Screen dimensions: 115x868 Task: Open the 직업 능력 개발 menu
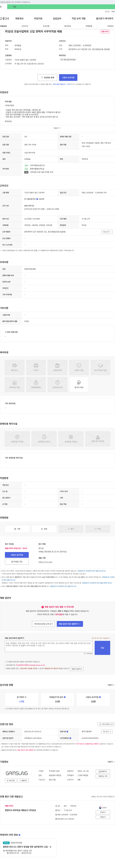click(79, 19)
